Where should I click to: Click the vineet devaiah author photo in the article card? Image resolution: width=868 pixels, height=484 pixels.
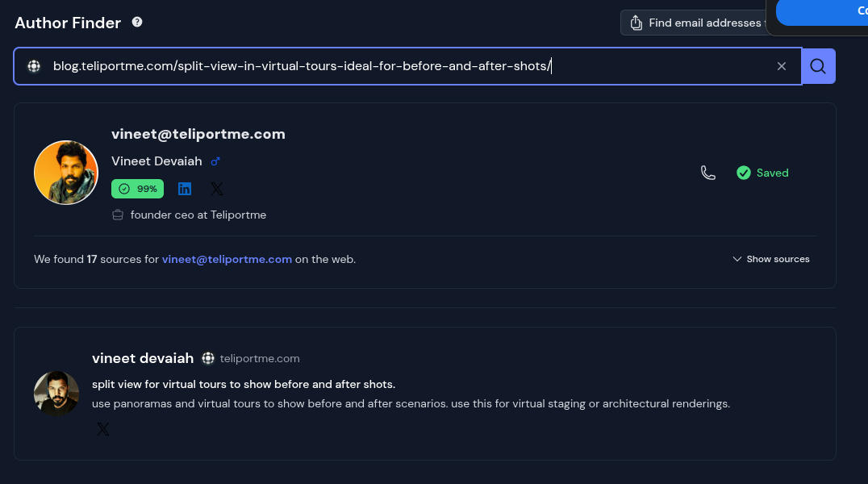(56, 394)
